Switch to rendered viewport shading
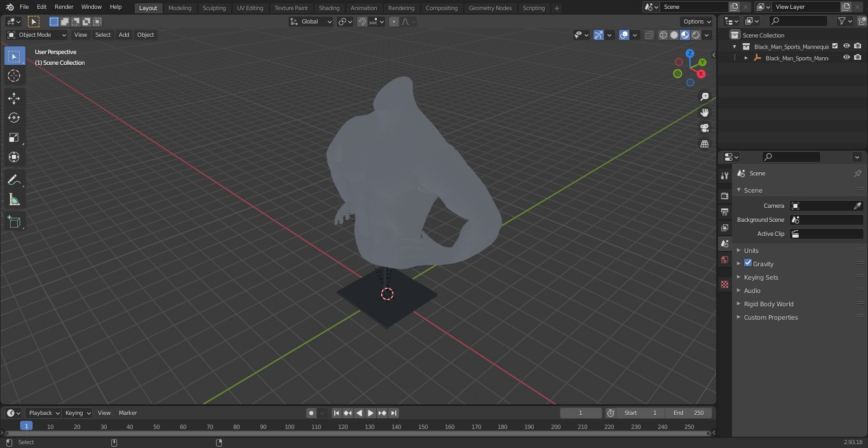This screenshot has width=868, height=448. point(696,35)
